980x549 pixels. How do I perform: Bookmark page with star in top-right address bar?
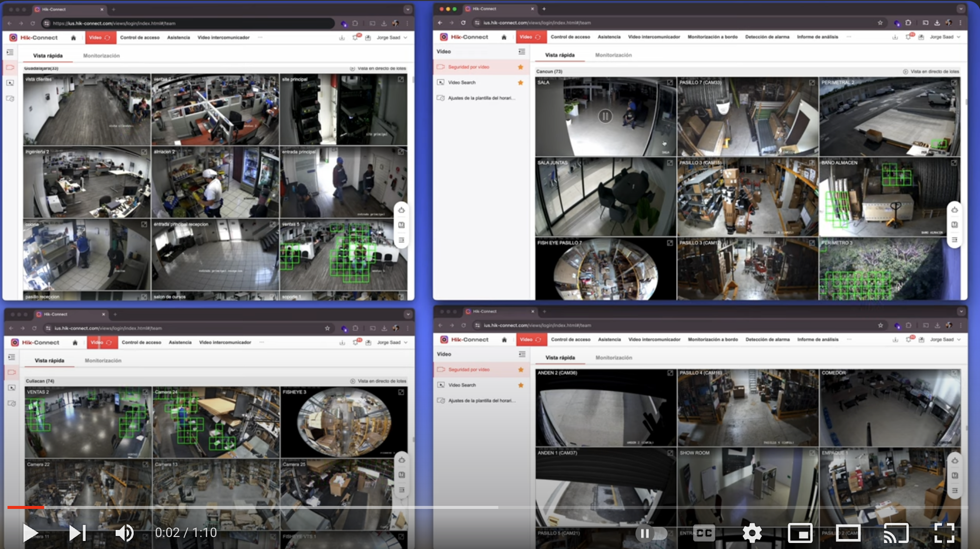pos(880,23)
